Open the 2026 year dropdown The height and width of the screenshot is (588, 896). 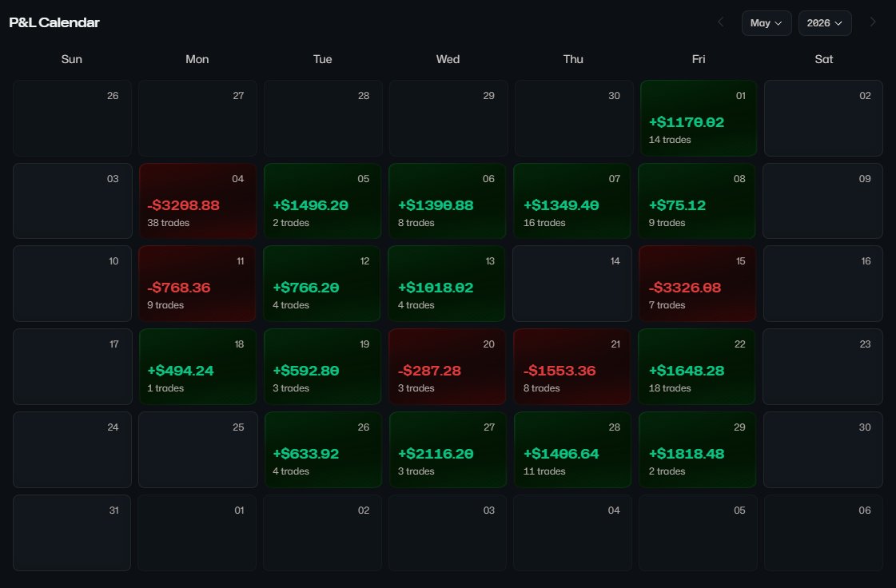tap(825, 23)
